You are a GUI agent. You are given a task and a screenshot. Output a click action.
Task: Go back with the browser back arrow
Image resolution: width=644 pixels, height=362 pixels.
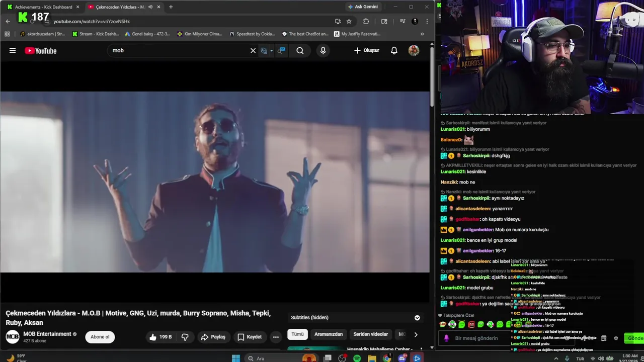pyautogui.click(x=8, y=21)
